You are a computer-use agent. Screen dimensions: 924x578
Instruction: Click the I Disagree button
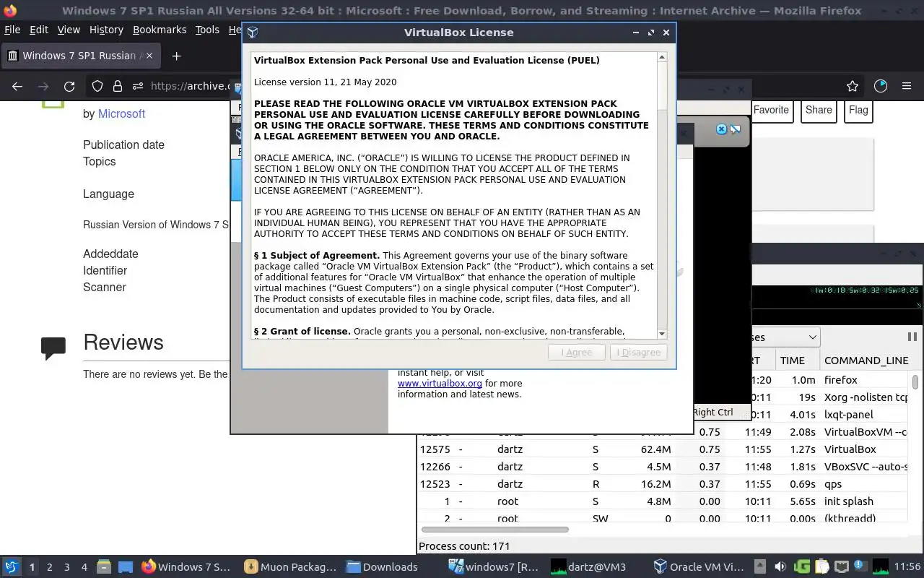638,353
